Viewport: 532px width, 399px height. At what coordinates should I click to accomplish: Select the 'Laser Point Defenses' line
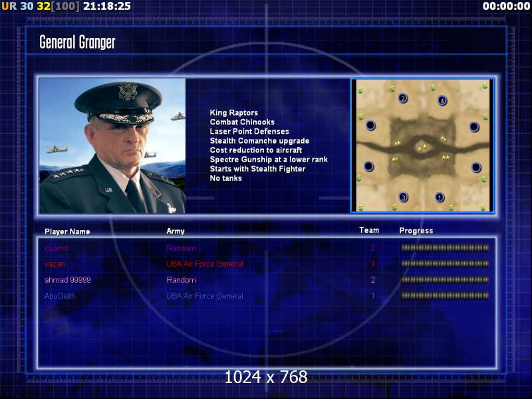click(x=249, y=131)
